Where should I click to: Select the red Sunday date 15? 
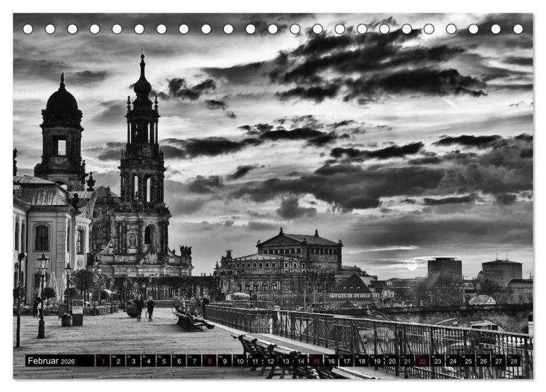pyautogui.click(x=316, y=361)
